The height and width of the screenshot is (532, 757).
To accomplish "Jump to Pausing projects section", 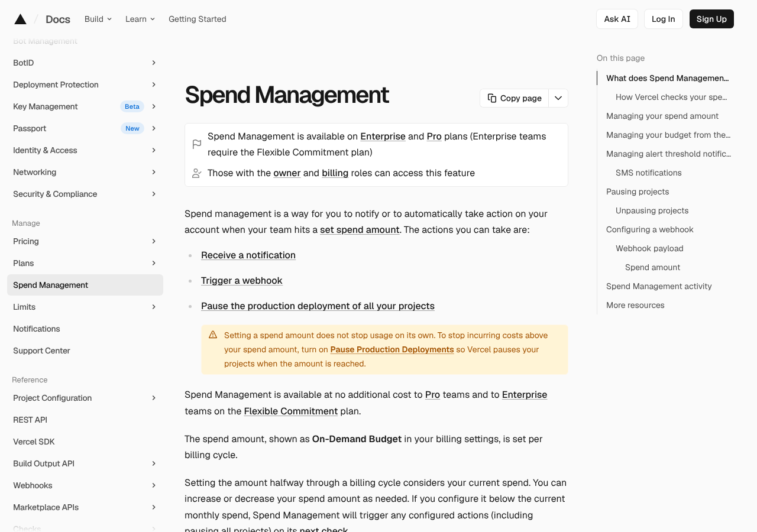I will click(x=638, y=192).
